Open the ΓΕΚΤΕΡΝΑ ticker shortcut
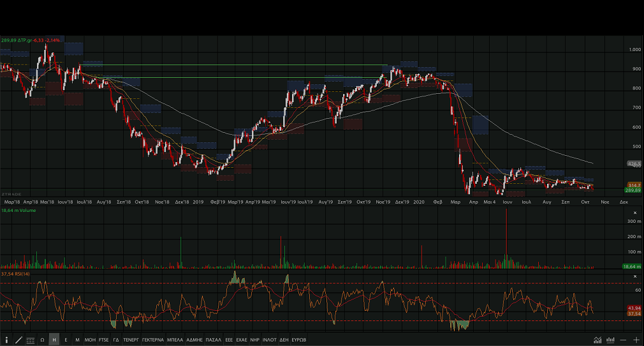Image resolution: width=644 pixels, height=346 pixels. point(153,340)
